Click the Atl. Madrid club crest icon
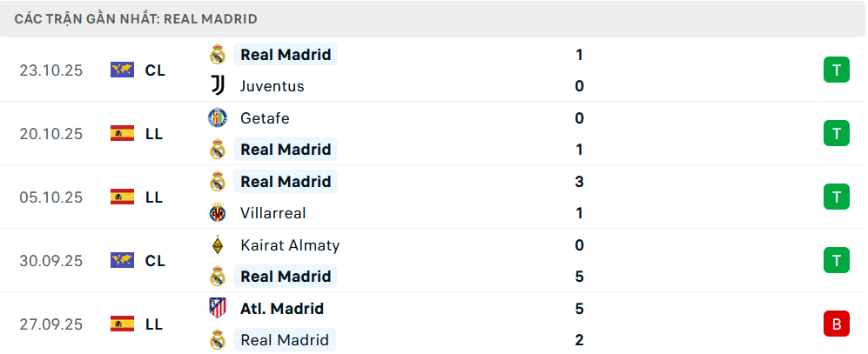Viewport: 868px width, 354px height. tap(218, 308)
